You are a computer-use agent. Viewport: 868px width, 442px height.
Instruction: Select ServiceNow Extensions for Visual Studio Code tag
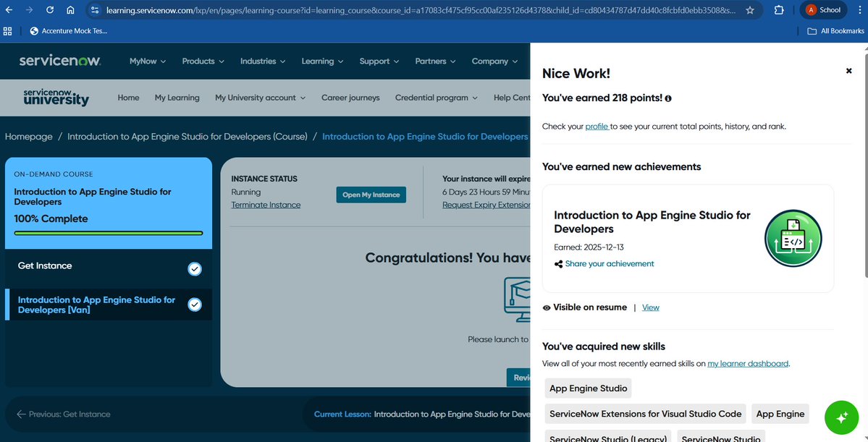pyautogui.click(x=646, y=414)
